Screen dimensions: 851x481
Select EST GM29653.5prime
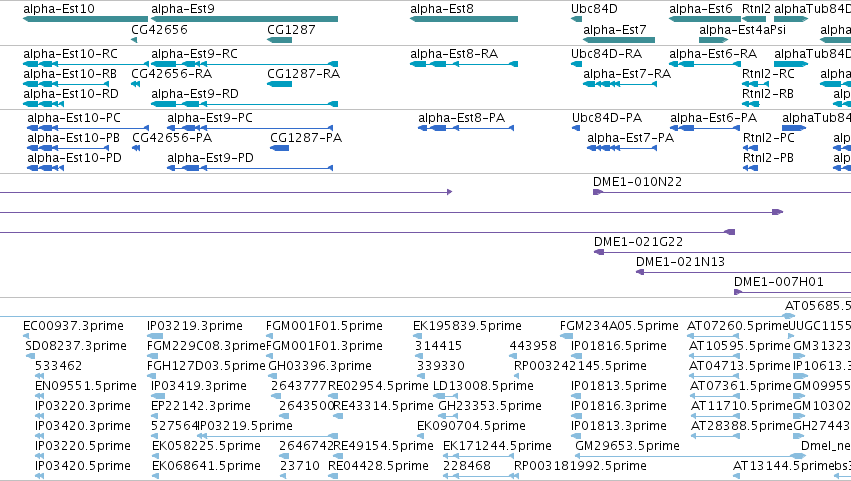point(691,457)
